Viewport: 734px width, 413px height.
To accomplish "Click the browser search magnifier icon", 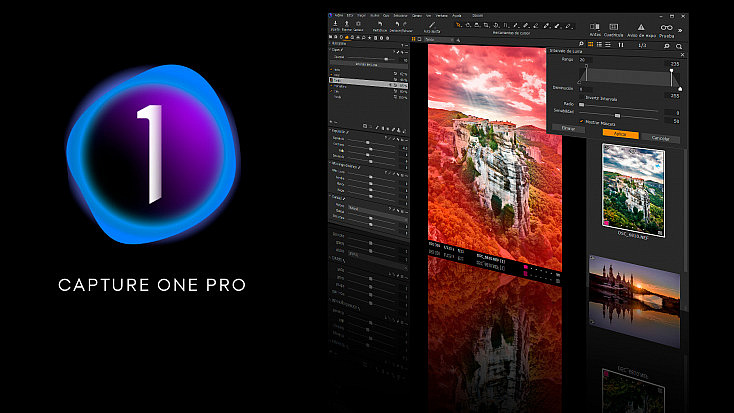I will (x=679, y=46).
